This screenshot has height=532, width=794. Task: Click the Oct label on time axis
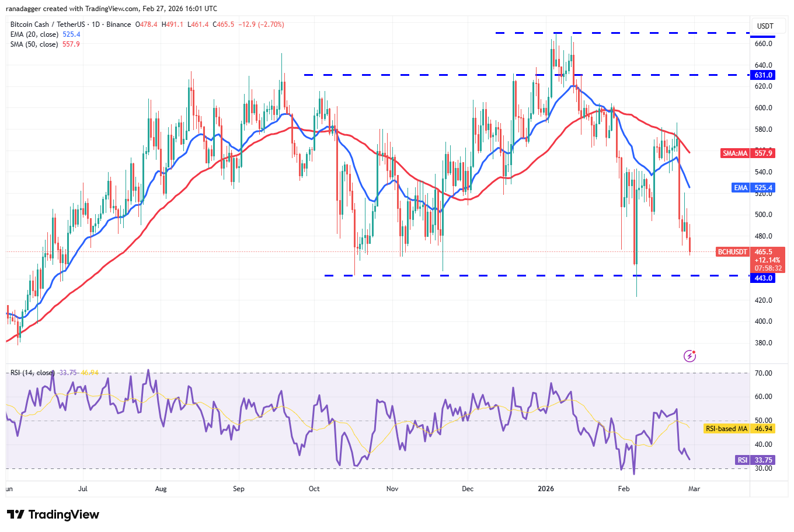tap(314, 489)
